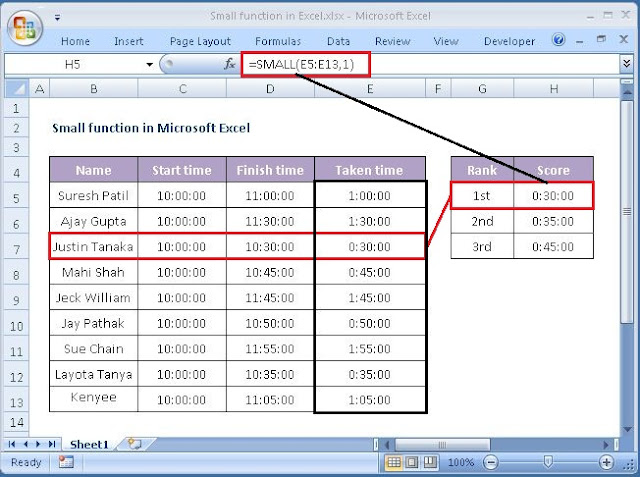
Task: Open the Office Button menu
Action: point(25,28)
